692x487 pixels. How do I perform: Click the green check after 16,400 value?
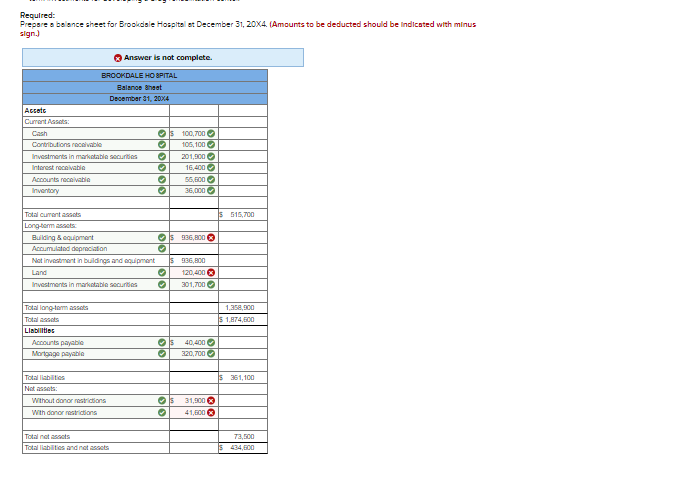click(211, 167)
